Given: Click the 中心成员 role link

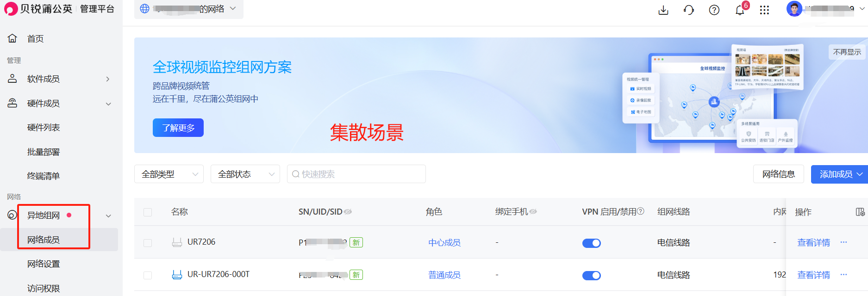Looking at the screenshot, I should pyautogui.click(x=444, y=243).
